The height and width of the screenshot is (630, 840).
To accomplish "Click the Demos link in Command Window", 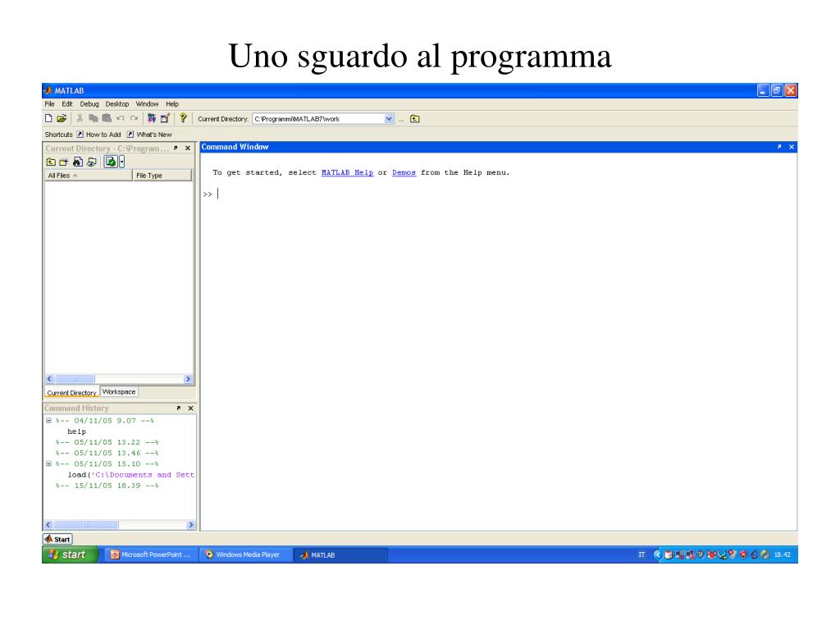I will click(x=404, y=172).
